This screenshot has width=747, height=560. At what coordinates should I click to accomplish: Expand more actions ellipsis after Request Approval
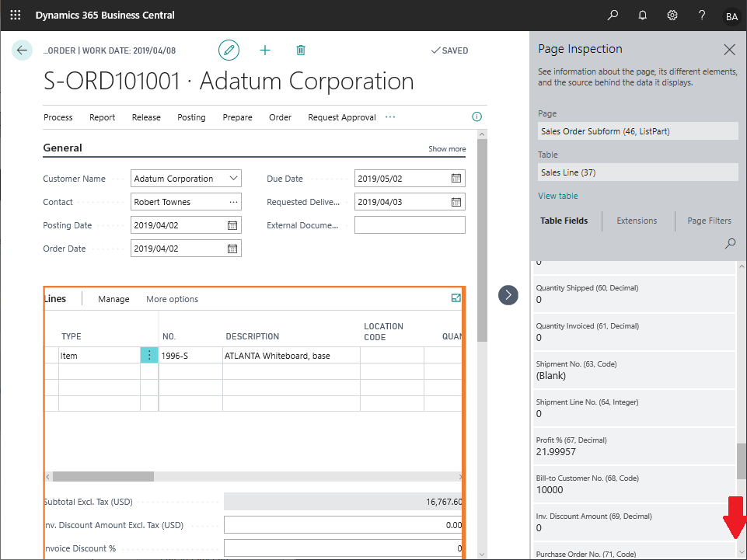[390, 117]
